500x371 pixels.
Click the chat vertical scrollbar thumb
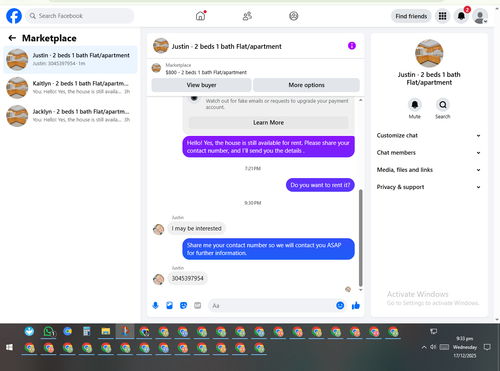(x=360, y=238)
